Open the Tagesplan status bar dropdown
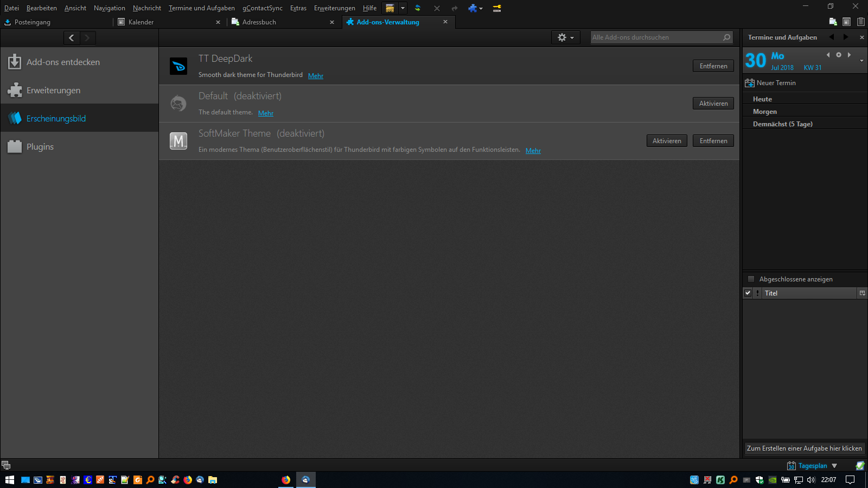The height and width of the screenshot is (488, 868). tap(812, 466)
